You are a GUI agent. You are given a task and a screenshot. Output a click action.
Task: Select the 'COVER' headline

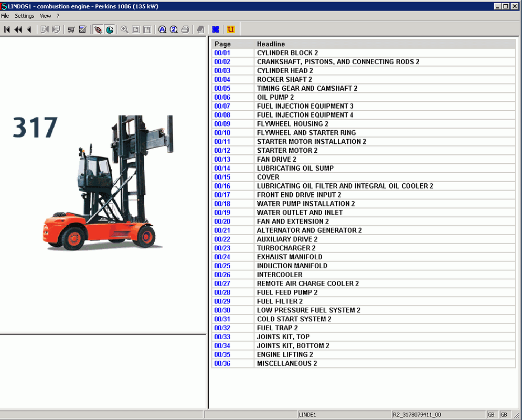coord(268,177)
